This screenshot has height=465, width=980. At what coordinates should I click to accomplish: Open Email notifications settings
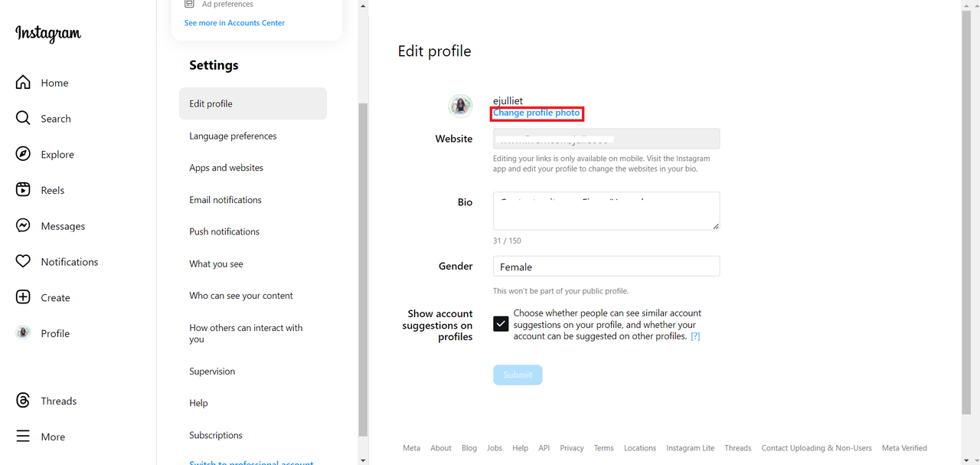click(225, 200)
